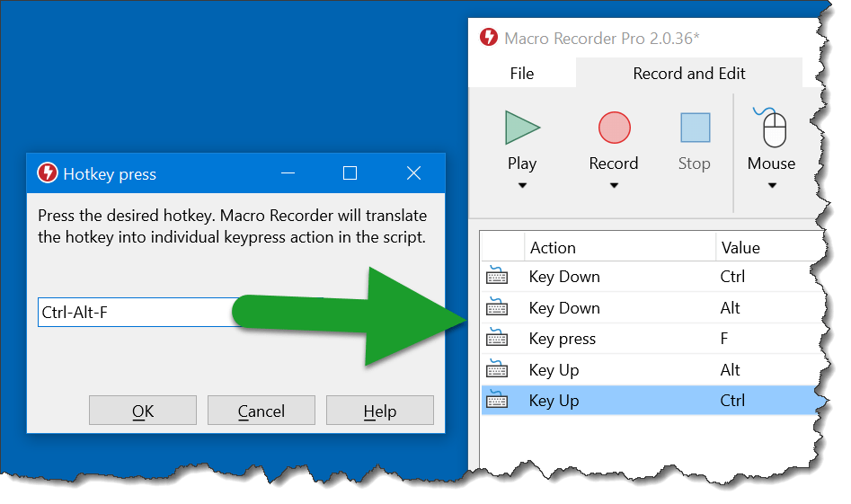Close the Hotkey press dialog
The height and width of the screenshot is (504, 851).
coord(413,173)
